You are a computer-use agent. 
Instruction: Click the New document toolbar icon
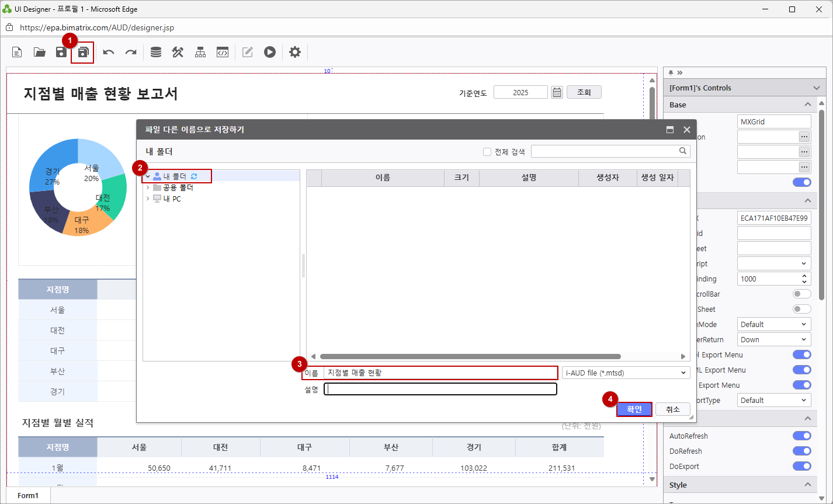(18, 53)
